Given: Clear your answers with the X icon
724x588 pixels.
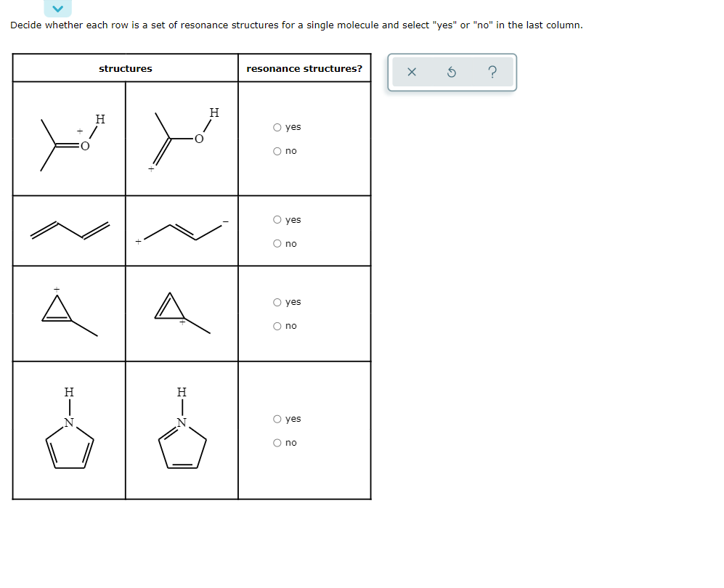Looking at the screenshot, I should [x=411, y=71].
